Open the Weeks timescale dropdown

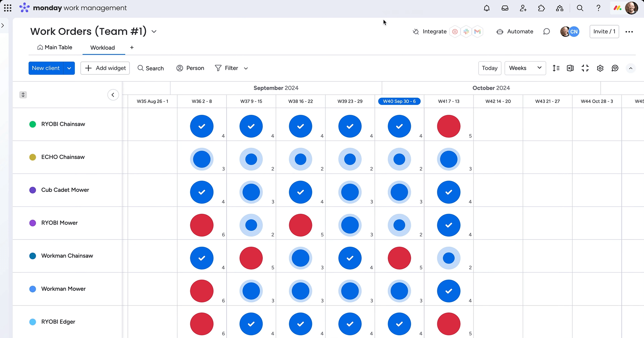525,68
